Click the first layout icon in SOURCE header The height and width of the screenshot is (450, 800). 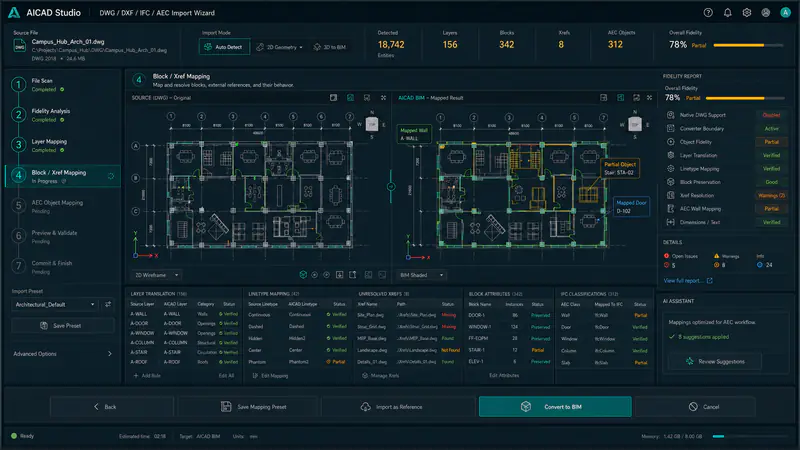(333, 97)
